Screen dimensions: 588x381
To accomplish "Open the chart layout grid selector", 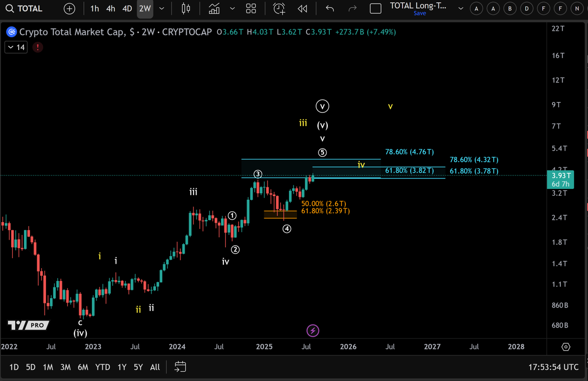I will [376, 8].
